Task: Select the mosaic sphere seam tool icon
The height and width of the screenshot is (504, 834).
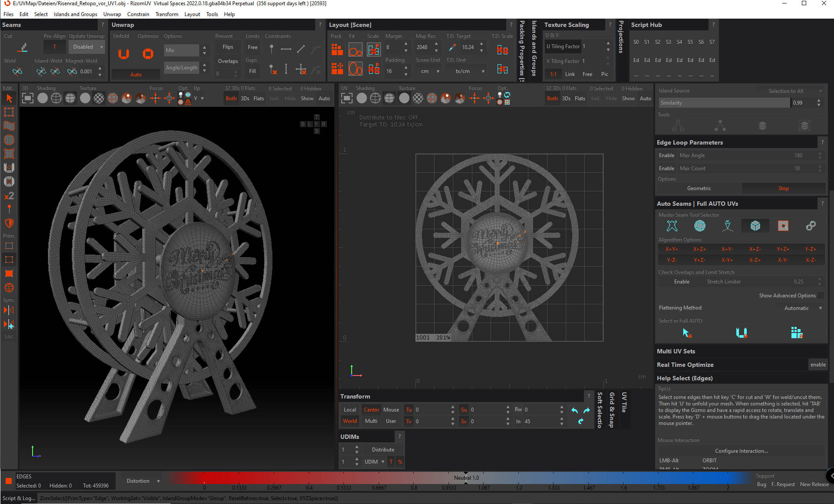Action: [x=700, y=226]
